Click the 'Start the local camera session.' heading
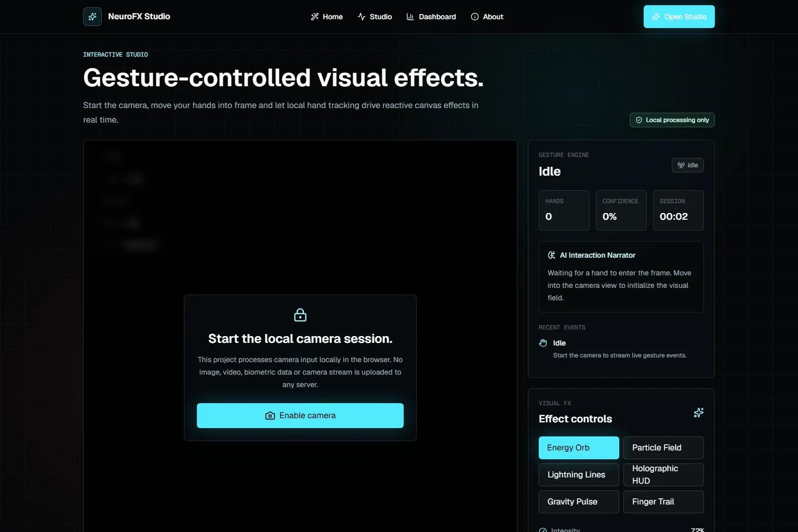 click(x=300, y=339)
